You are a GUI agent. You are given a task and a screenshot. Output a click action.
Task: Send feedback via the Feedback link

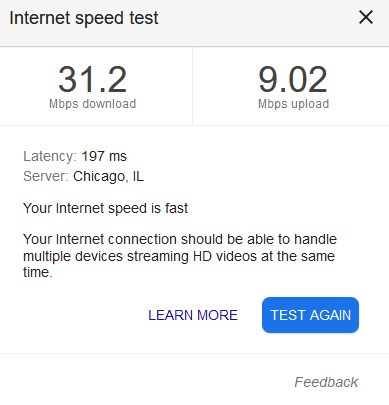tap(326, 382)
